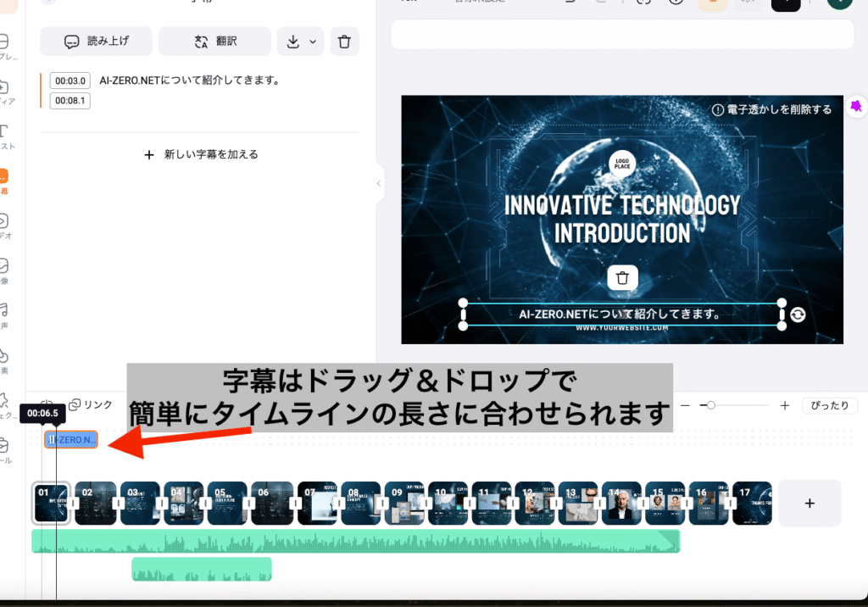Click the 翻訳 translate button
The image size is (868, 607).
click(x=214, y=41)
